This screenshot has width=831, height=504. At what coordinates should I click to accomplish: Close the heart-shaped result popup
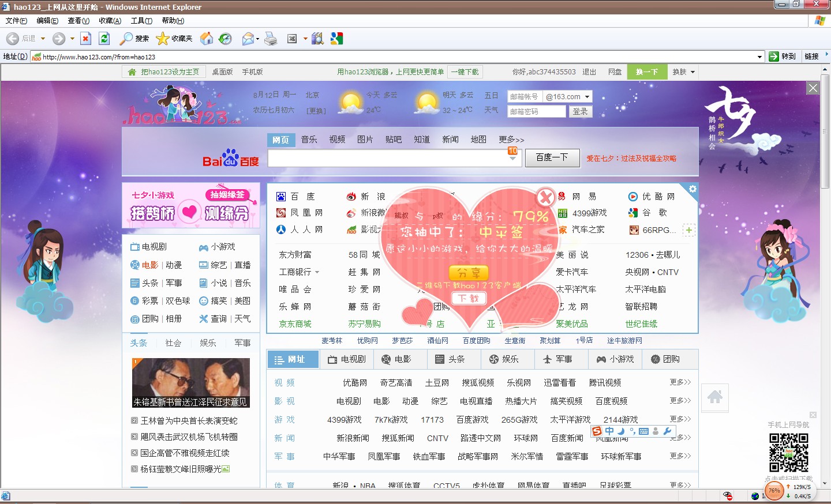(x=545, y=198)
